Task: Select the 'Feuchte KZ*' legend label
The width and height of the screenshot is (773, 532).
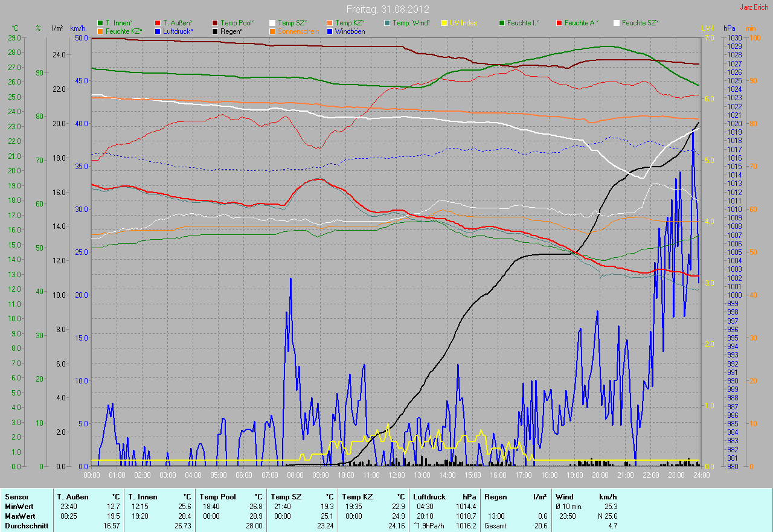Action: pyautogui.click(x=124, y=31)
